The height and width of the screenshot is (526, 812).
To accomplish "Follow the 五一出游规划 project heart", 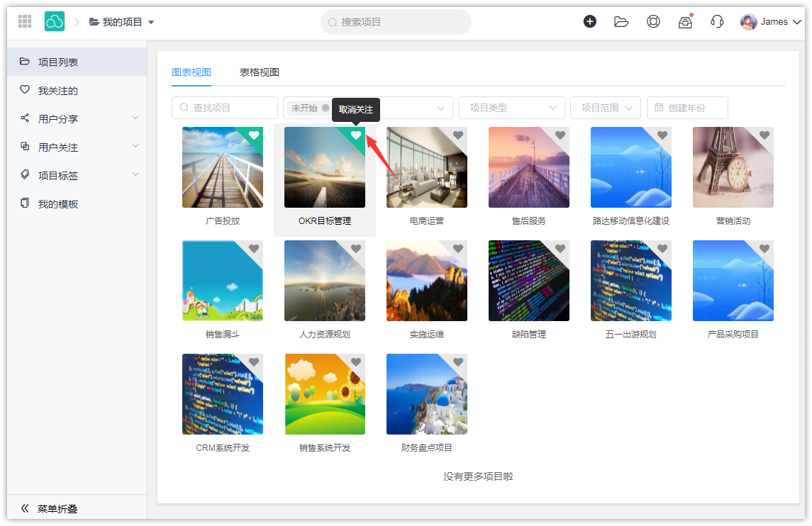I will pos(662,249).
